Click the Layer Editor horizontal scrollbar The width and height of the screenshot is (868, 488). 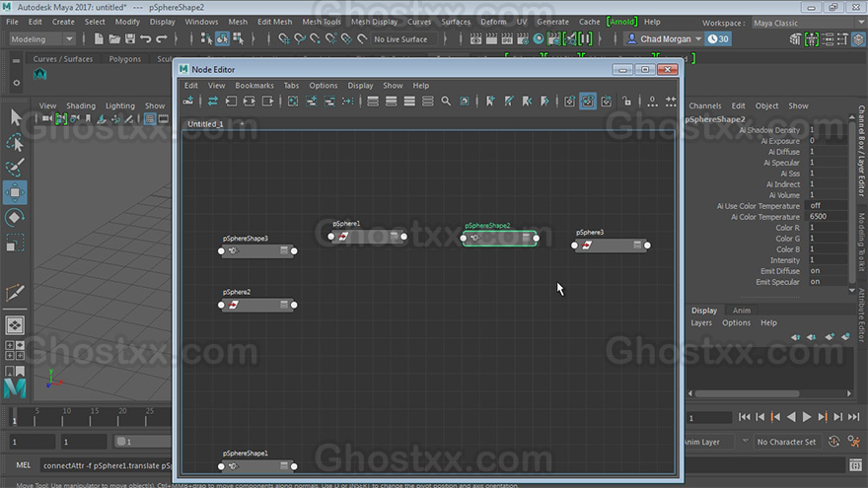pos(747,393)
